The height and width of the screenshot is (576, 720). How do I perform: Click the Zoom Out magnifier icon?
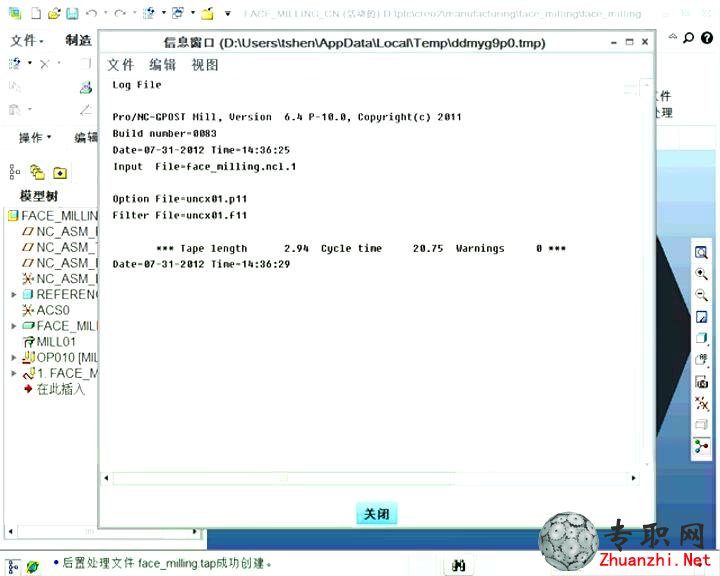click(701, 294)
